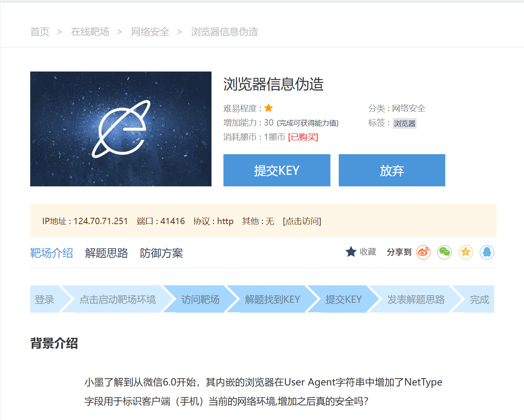
Task: Click the 收藏 star icon
Action: pyautogui.click(x=351, y=252)
